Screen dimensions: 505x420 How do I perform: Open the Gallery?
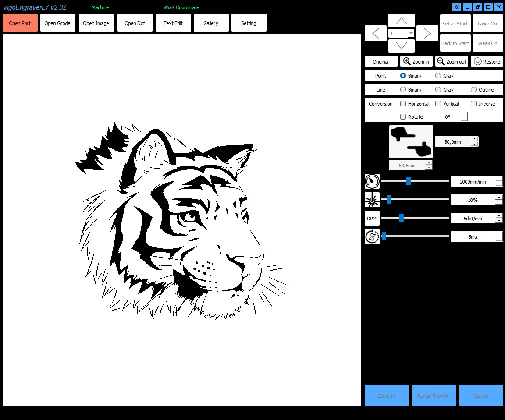point(211,23)
